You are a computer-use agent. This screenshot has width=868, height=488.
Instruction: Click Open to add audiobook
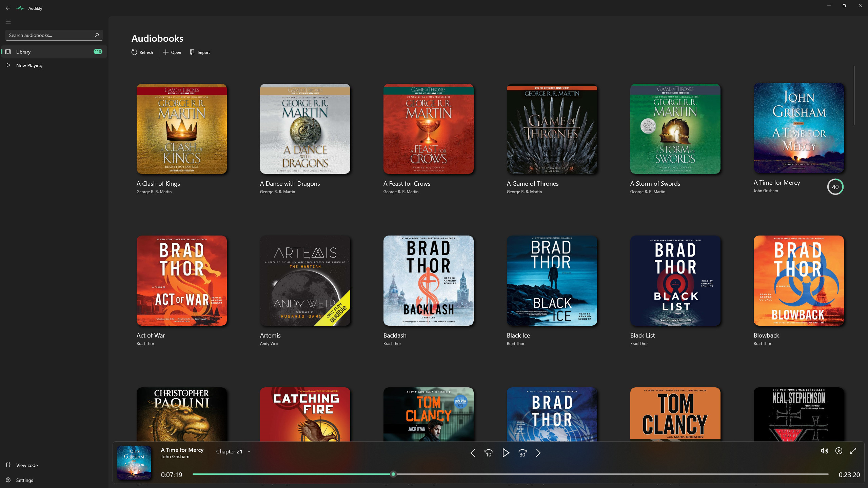[172, 52]
